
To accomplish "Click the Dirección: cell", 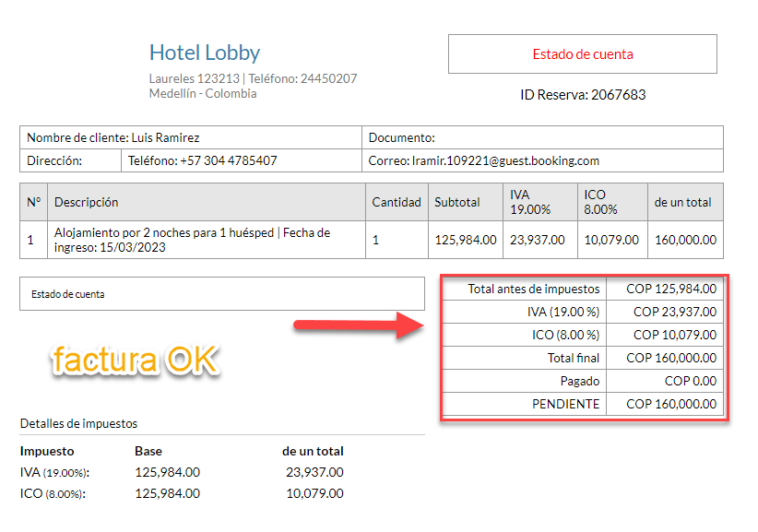I will [x=70, y=160].
